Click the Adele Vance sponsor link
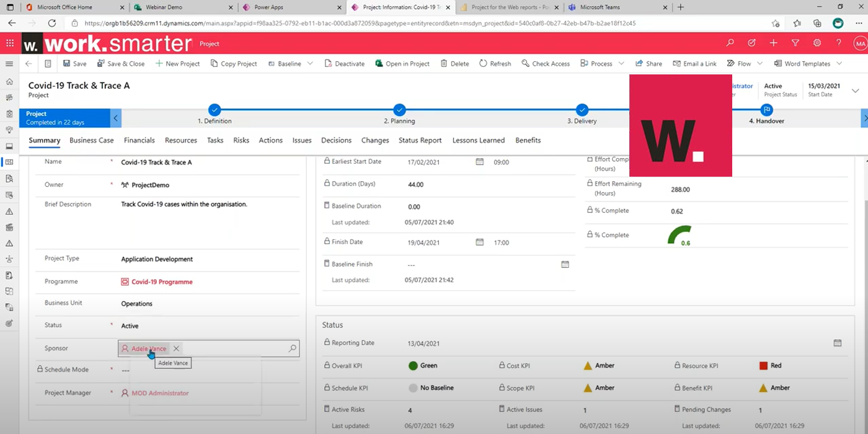Screen dimensions: 868x434 pyautogui.click(x=149, y=348)
